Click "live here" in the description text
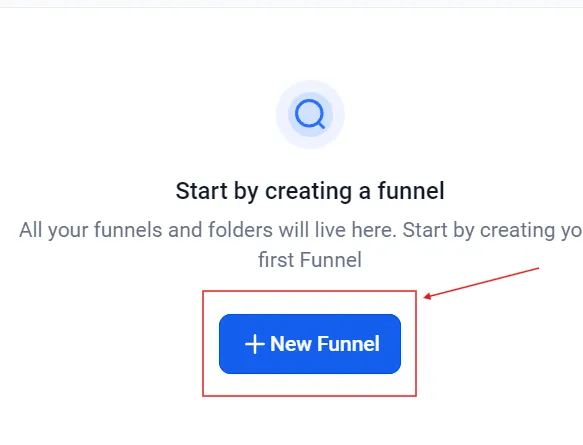The height and width of the screenshot is (445, 583). click(353, 230)
